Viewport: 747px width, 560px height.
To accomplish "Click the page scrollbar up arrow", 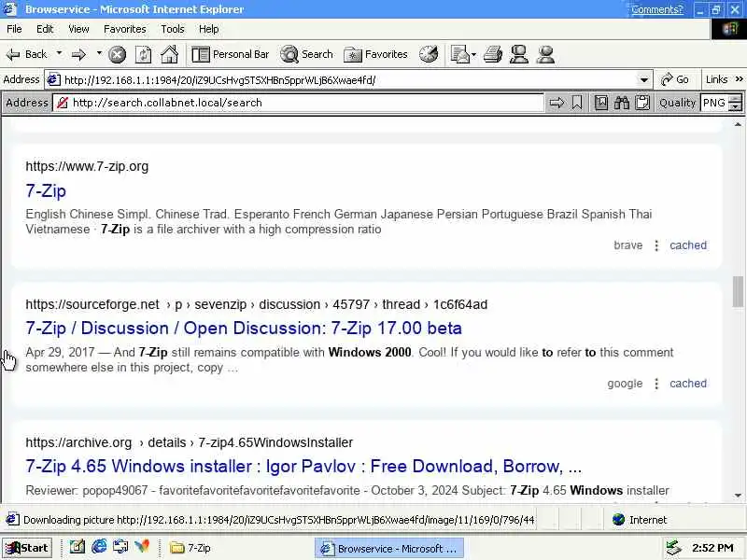I will tap(738, 124).
